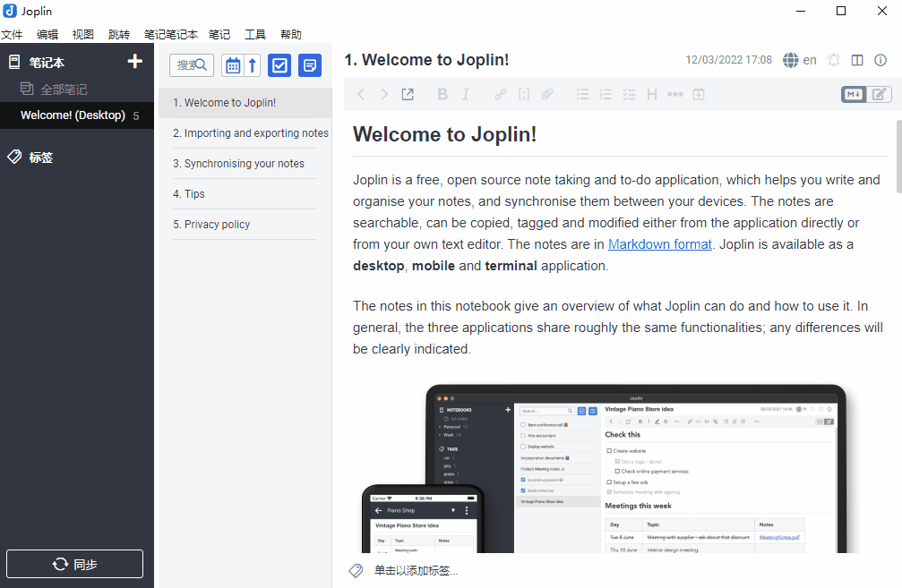Go forward with right arrow

point(384,94)
